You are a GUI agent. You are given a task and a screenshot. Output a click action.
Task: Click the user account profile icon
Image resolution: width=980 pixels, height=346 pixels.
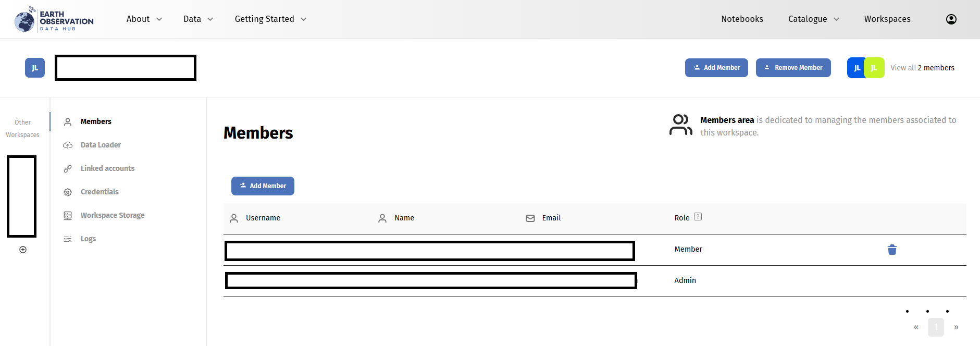951,19
